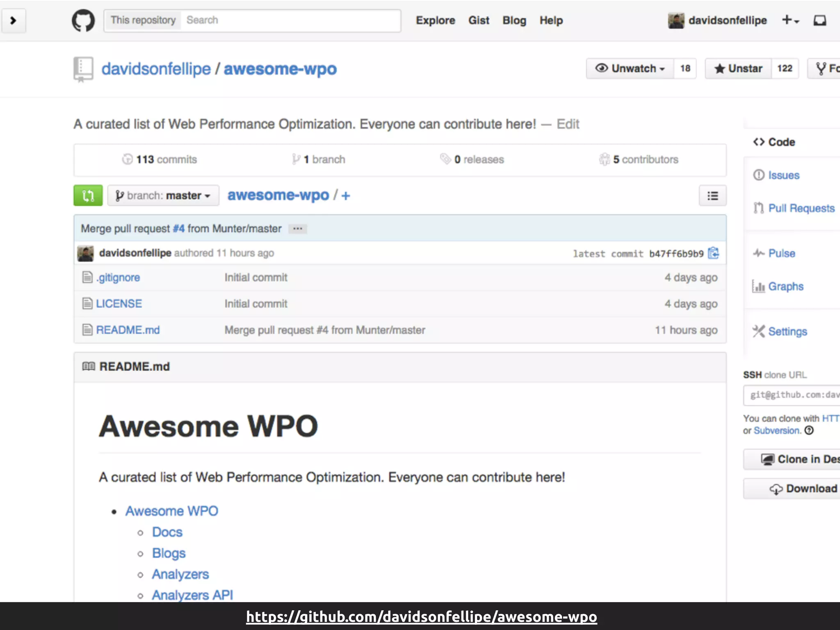Click the GitHub Octocat logo
This screenshot has height=630, width=840.
coord(83,21)
